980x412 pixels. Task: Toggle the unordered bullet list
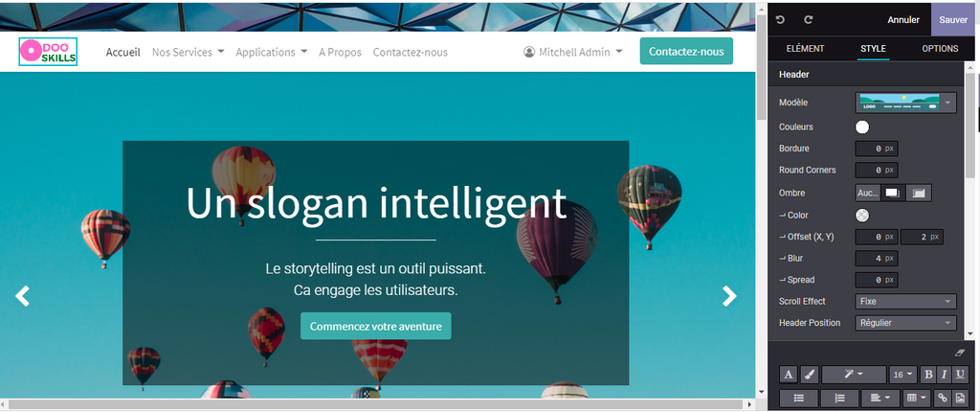799,398
